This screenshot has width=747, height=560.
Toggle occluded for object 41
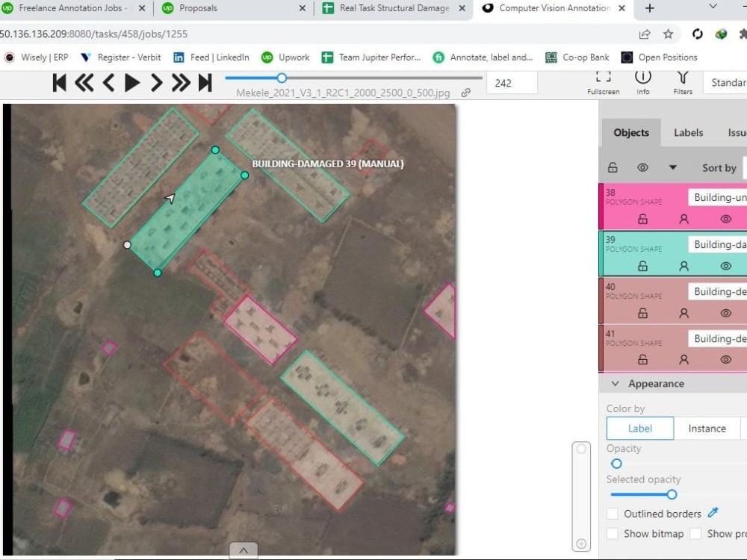tap(684, 360)
